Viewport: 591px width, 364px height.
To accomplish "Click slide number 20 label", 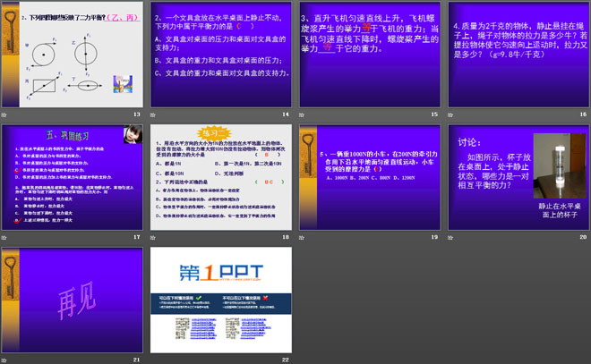I will 583,237.
